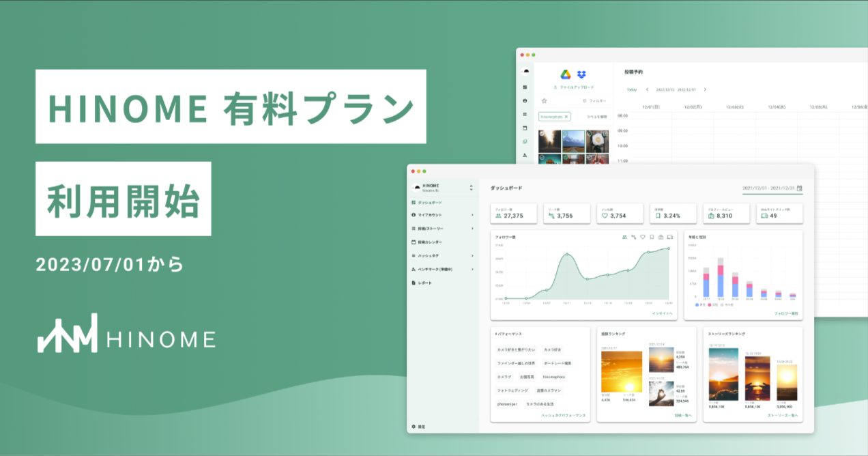
Task: Click the Today button in the scheduler
Action: click(x=632, y=89)
